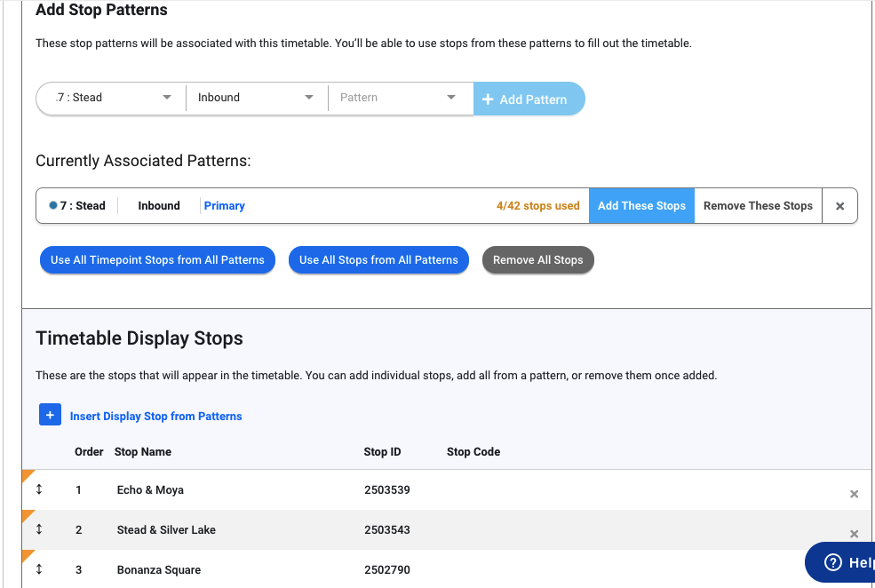This screenshot has width=875, height=588.
Task: Click the Remove All Stops button
Action: [x=538, y=260]
